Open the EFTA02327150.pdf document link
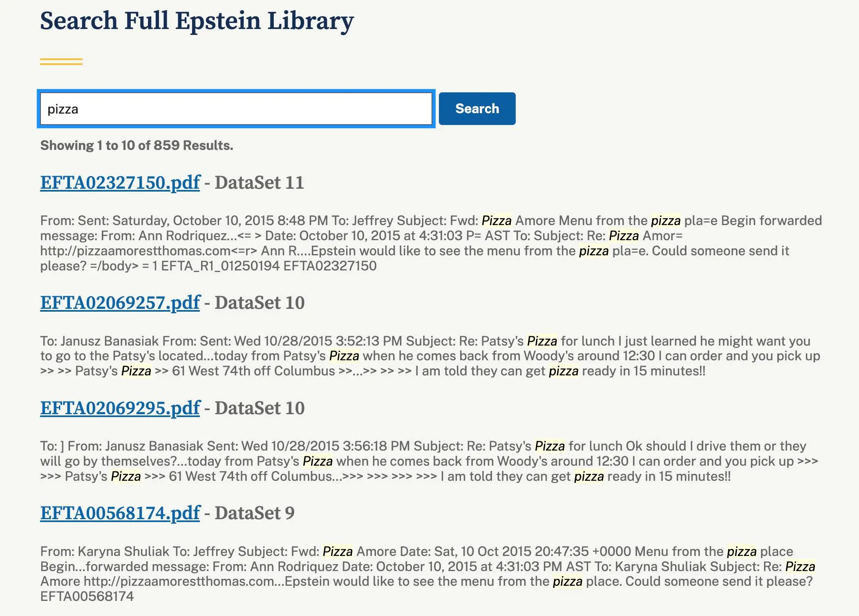859x616 pixels. (x=120, y=183)
